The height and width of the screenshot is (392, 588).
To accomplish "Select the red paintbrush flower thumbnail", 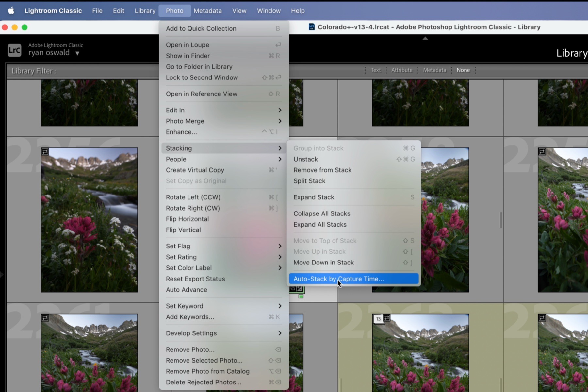I will coord(89,220).
